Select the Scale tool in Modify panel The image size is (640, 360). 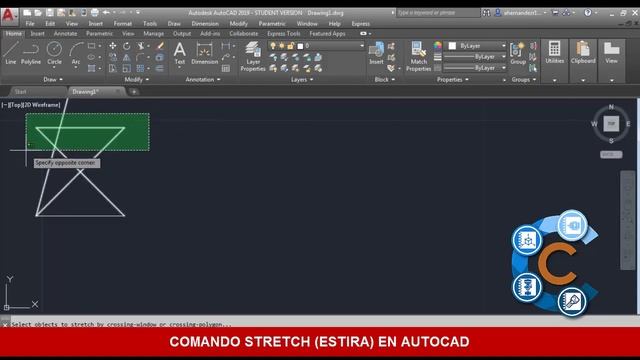tap(127, 68)
